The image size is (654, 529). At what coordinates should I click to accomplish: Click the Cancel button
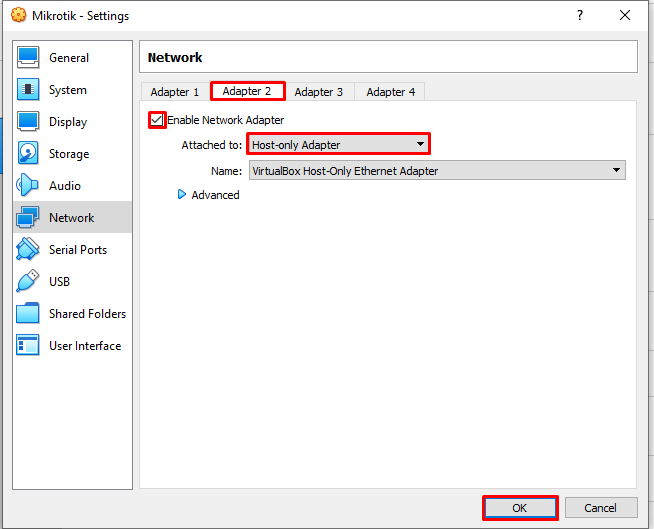point(601,508)
